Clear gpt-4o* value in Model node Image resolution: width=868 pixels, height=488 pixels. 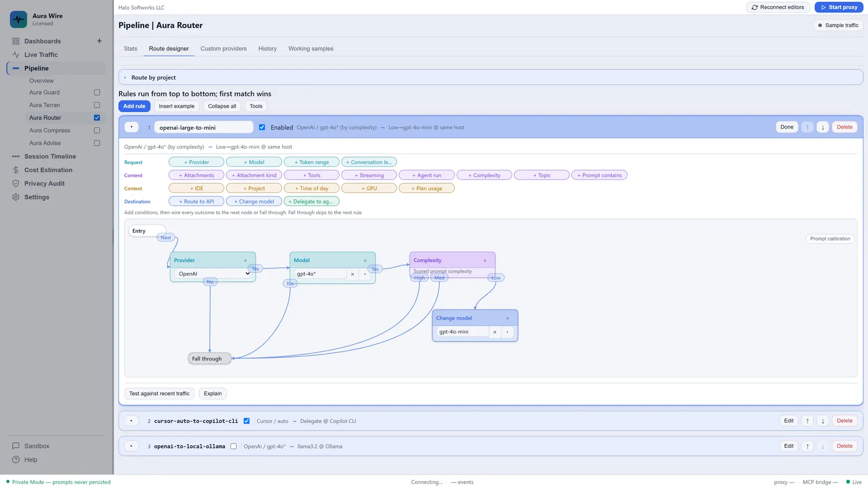(352, 274)
